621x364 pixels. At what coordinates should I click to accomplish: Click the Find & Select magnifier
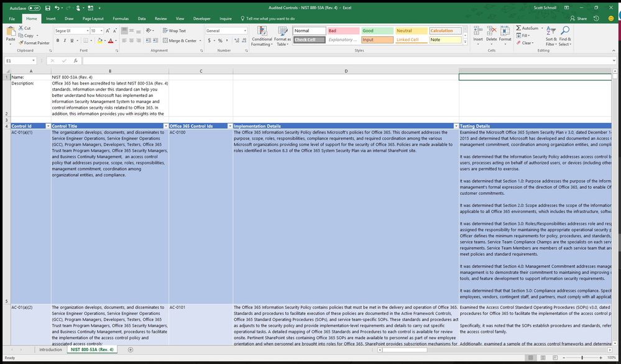click(x=565, y=31)
